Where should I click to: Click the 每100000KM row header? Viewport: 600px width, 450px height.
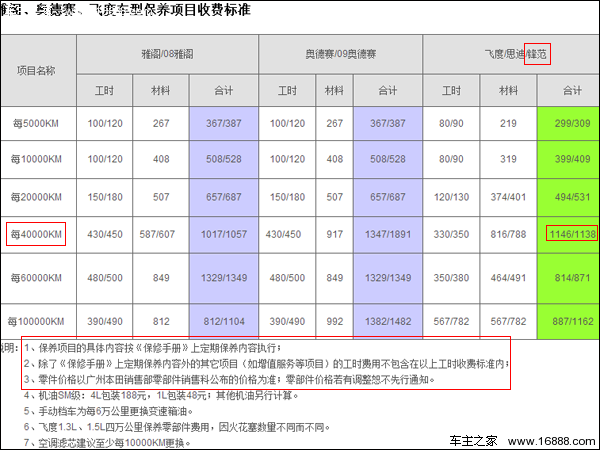point(37,321)
